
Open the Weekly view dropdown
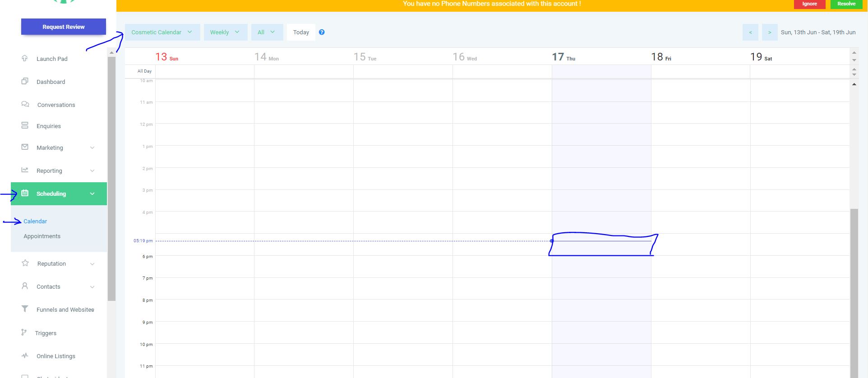click(x=226, y=32)
